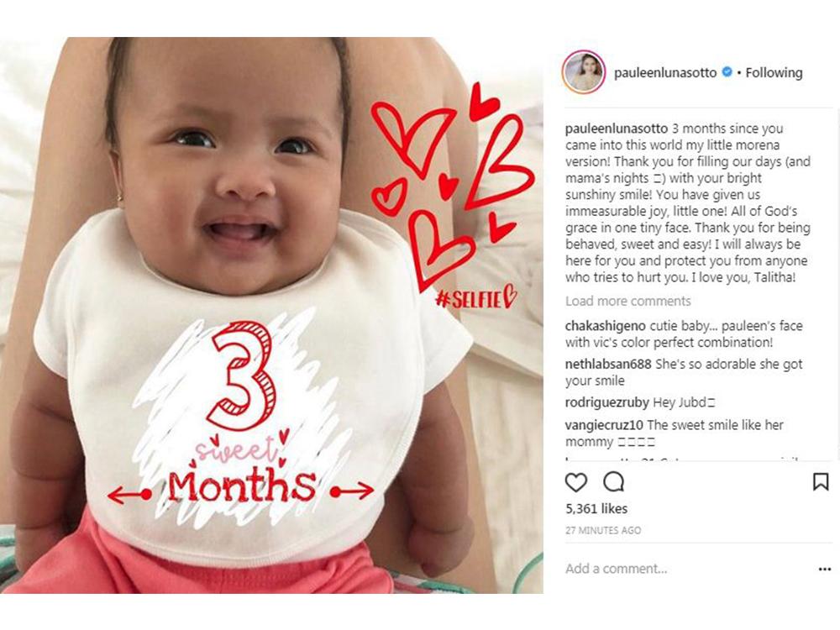This screenshot has height=630, width=840.
Task: Open pauleenlunasotto's profile picture
Action: click(x=584, y=71)
